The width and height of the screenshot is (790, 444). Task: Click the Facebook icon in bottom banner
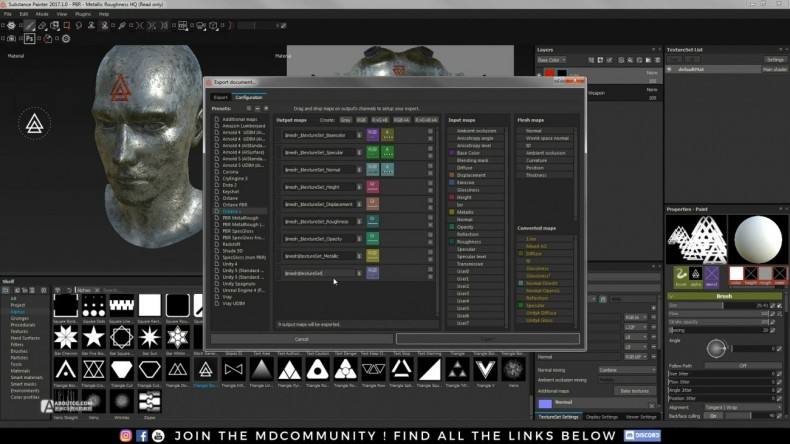tap(142, 435)
